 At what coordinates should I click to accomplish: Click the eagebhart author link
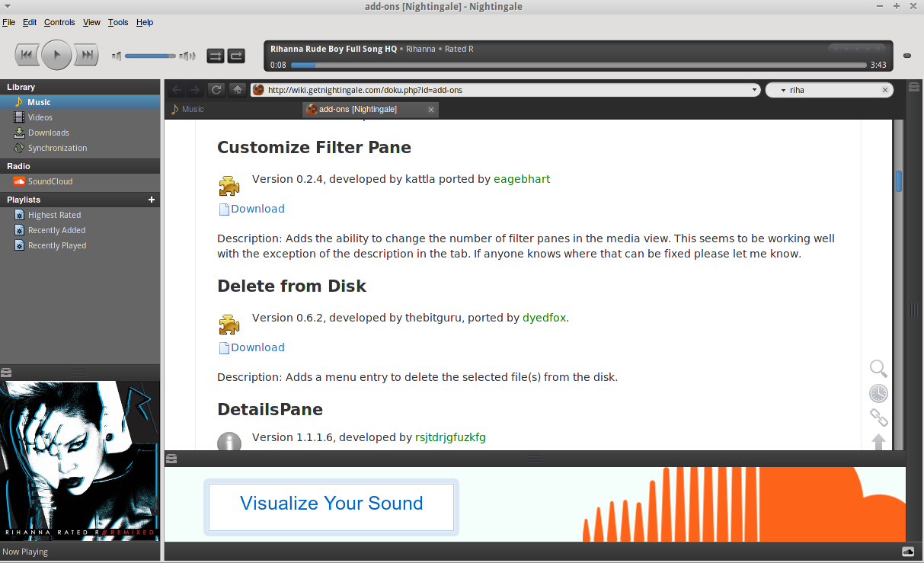click(x=522, y=179)
